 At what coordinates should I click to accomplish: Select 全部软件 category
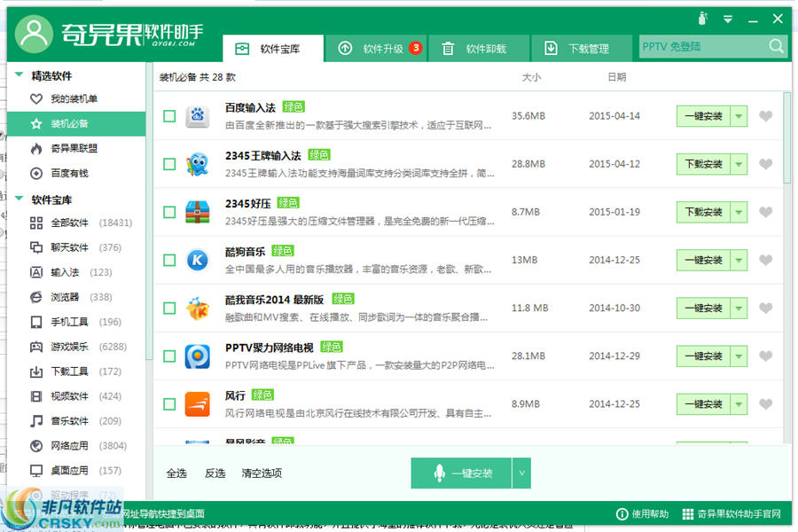[76, 223]
